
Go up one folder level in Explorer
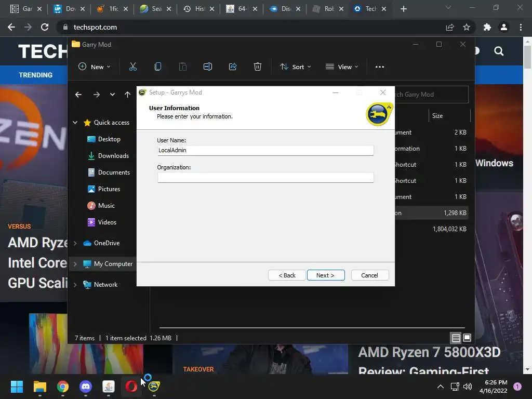127,95
